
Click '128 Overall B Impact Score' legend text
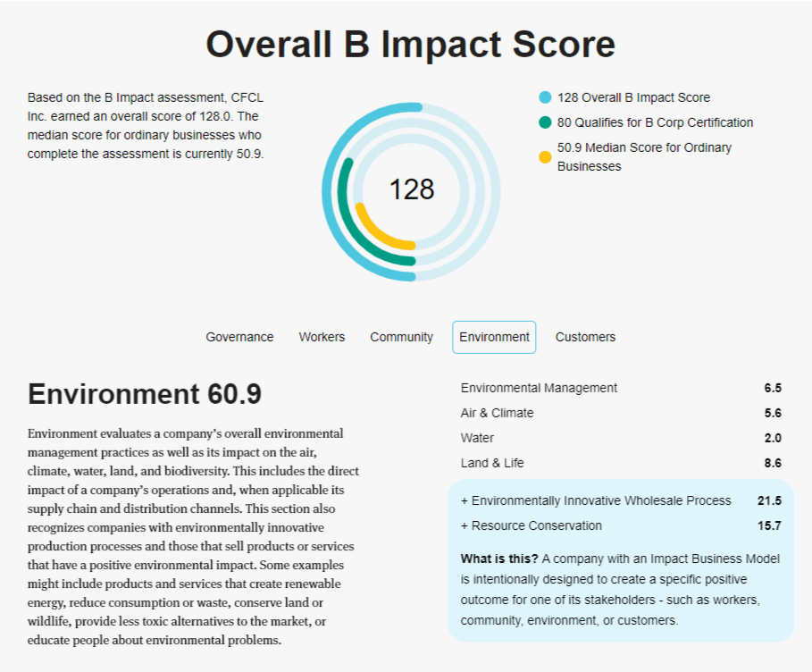coord(633,97)
